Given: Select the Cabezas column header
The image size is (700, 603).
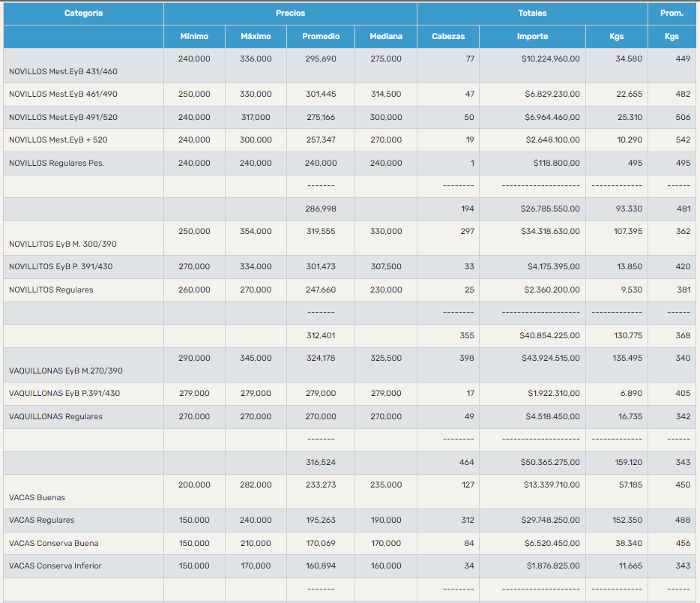Looking at the screenshot, I should (448, 37).
